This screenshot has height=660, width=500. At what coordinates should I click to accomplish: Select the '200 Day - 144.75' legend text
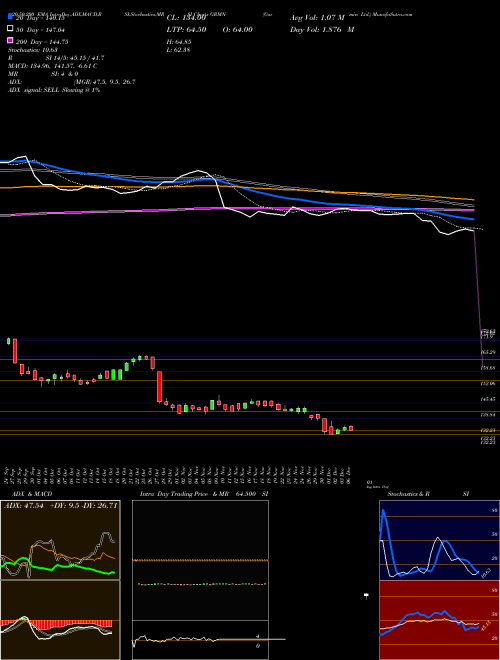(x=42, y=42)
